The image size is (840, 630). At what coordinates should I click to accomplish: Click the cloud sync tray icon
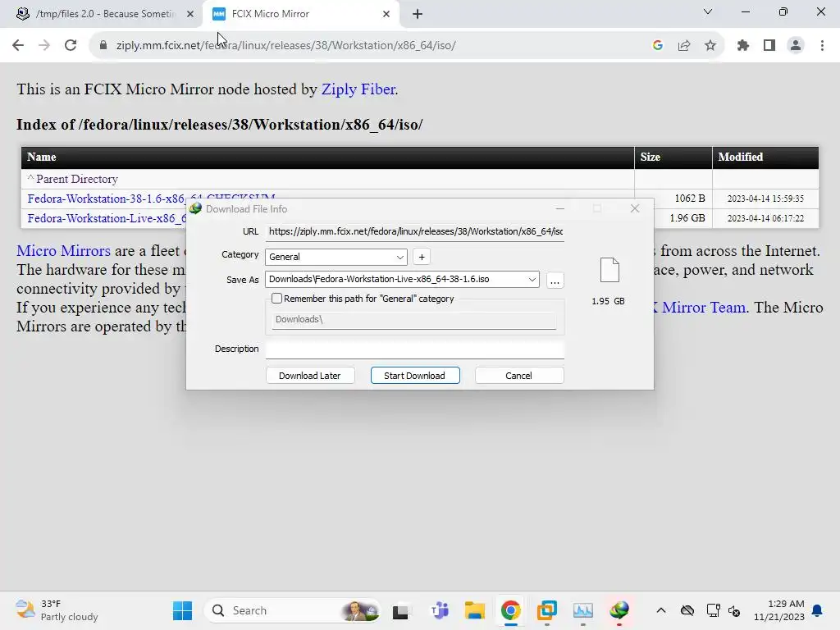coord(687,610)
